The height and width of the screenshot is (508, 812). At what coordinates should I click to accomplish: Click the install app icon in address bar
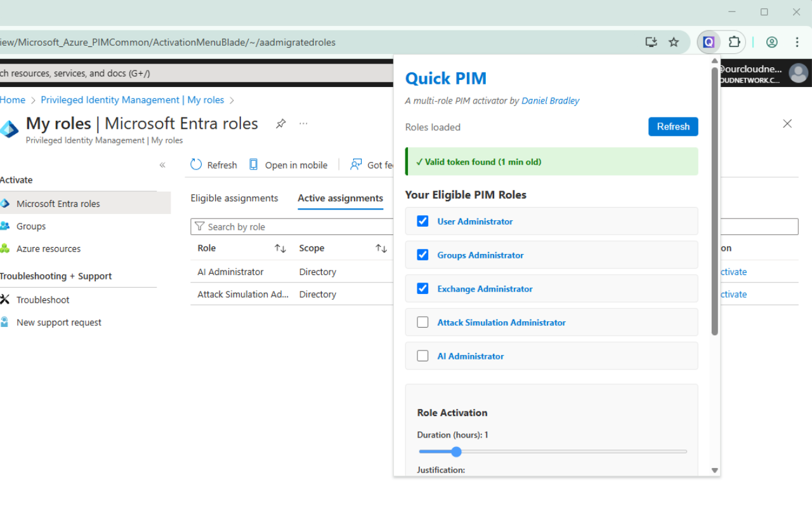point(651,43)
